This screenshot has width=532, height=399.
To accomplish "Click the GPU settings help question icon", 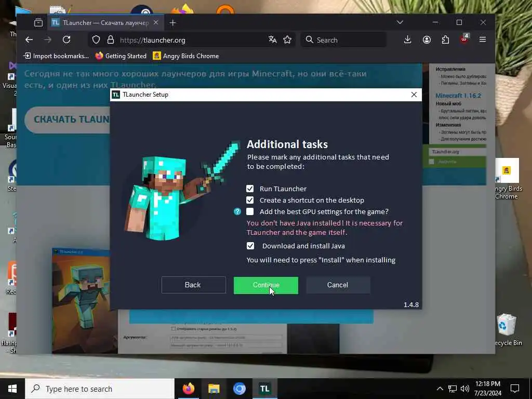I will (x=237, y=212).
